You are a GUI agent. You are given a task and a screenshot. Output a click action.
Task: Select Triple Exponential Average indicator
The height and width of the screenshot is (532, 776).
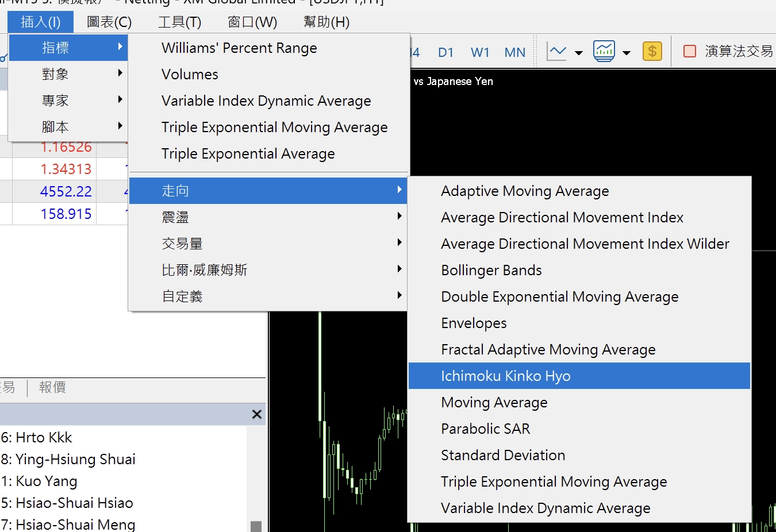tap(269, 154)
